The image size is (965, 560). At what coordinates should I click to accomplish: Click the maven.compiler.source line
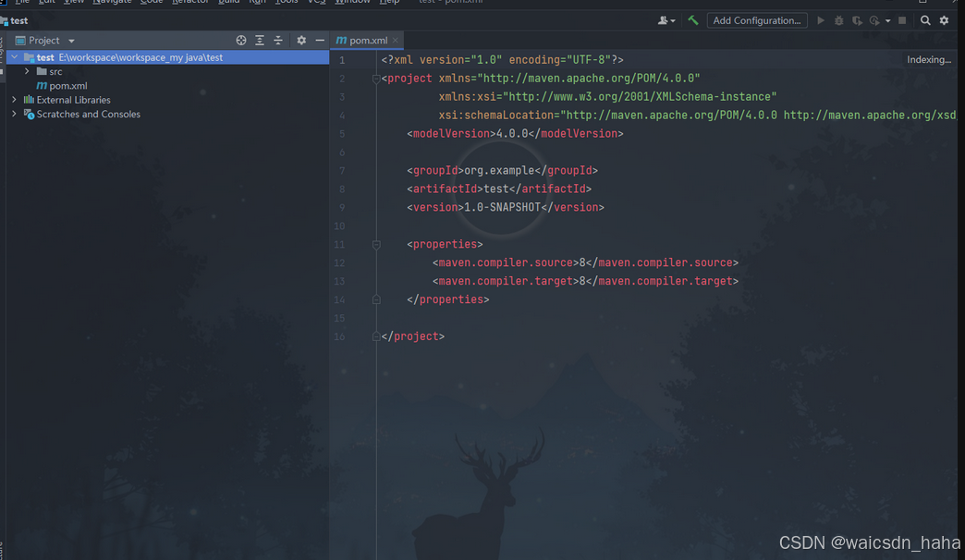coord(585,262)
